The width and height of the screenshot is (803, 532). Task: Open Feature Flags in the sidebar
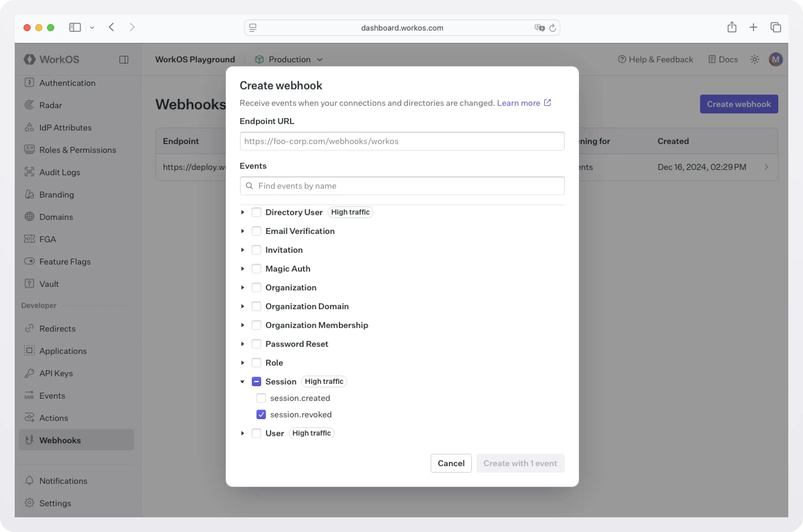point(65,262)
